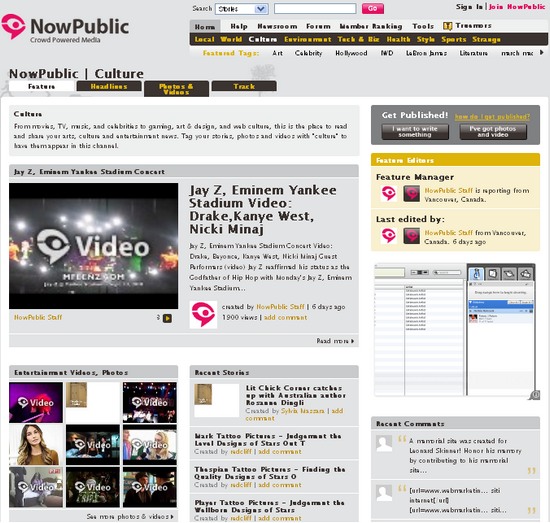Click the pink Go button
The height and width of the screenshot is (523, 550).
373,8
